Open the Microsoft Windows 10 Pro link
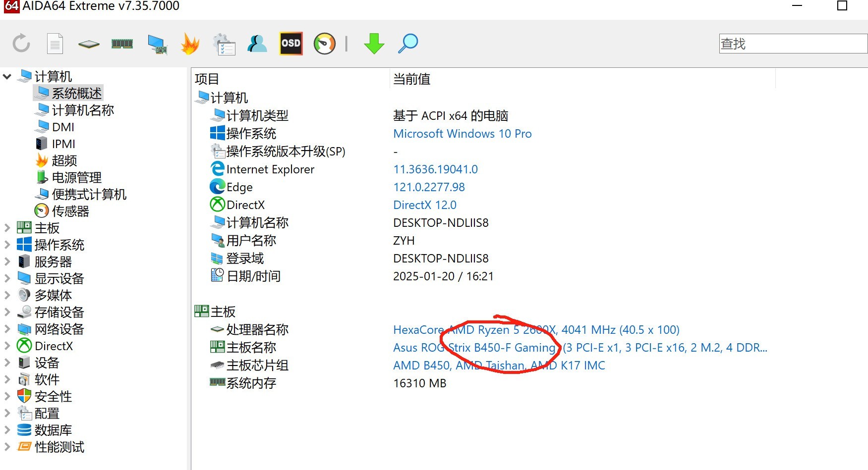 462,134
